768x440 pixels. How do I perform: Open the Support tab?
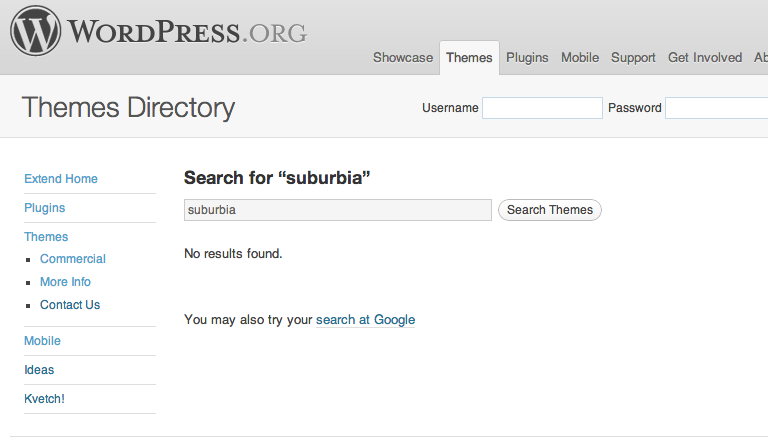click(633, 58)
